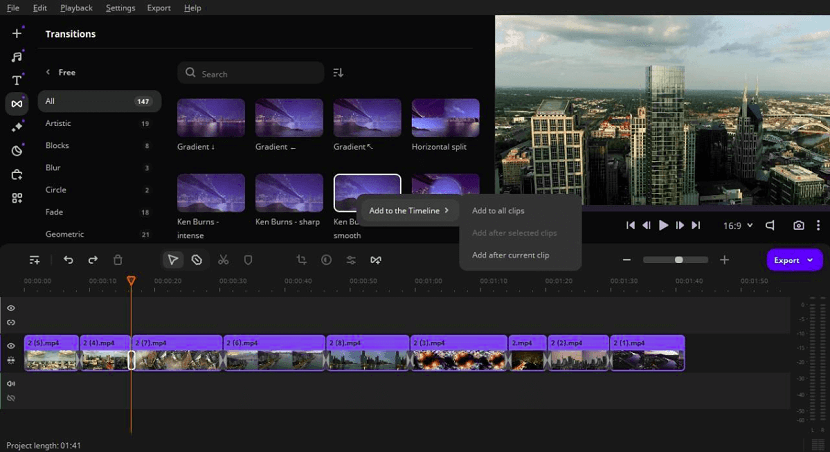Delete selected clip with trash icon
Screen dimensions: 830x452
[x=118, y=260]
